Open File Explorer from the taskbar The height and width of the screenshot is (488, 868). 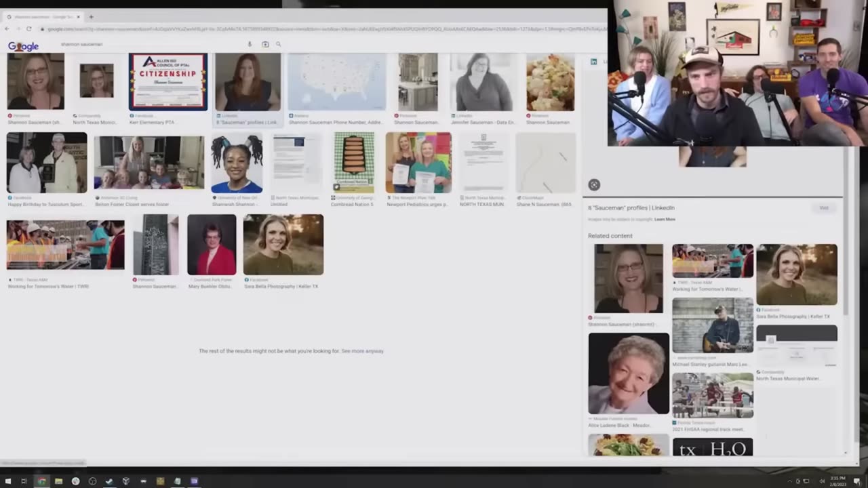pyautogui.click(x=58, y=481)
